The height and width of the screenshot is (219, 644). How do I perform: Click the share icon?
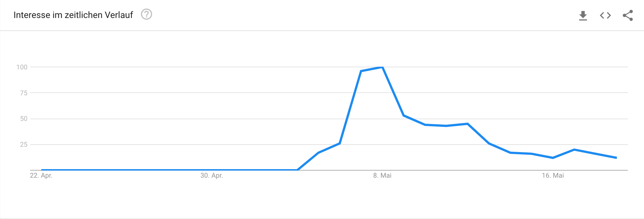628,15
